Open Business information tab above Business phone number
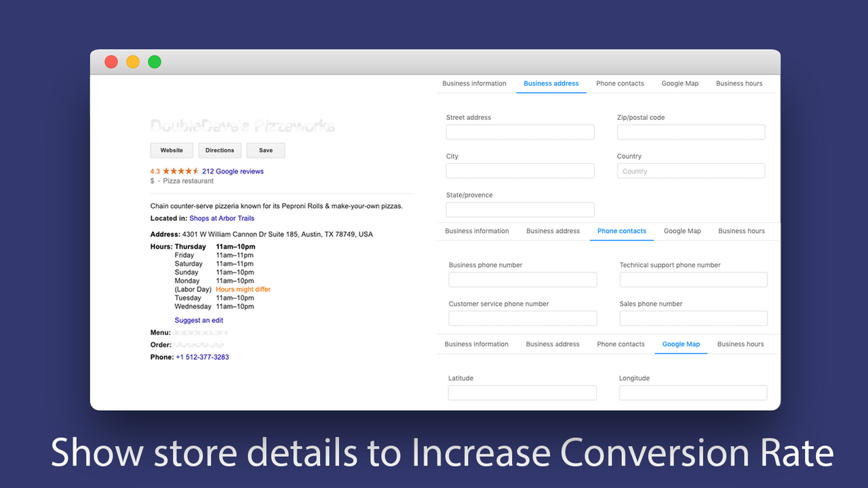Screen dimensions: 868x488 [x=477, y=231]
